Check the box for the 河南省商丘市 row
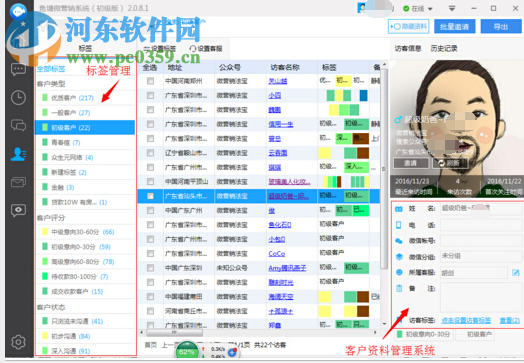 coord(150,311)
